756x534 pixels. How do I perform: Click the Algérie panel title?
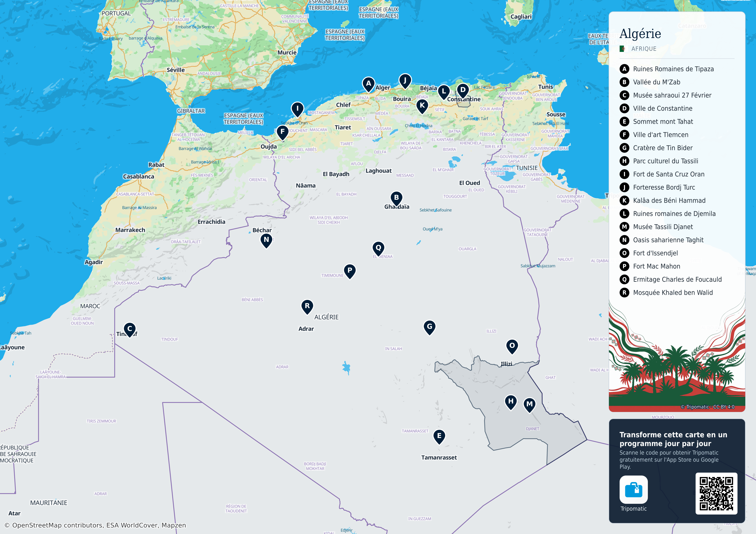(x=640, y=34)
